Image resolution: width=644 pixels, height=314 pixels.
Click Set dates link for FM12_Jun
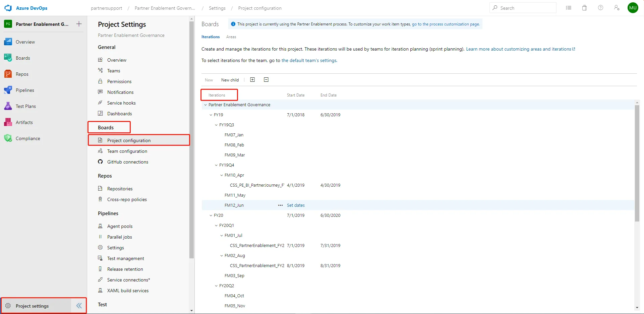(x=296, y=205)
